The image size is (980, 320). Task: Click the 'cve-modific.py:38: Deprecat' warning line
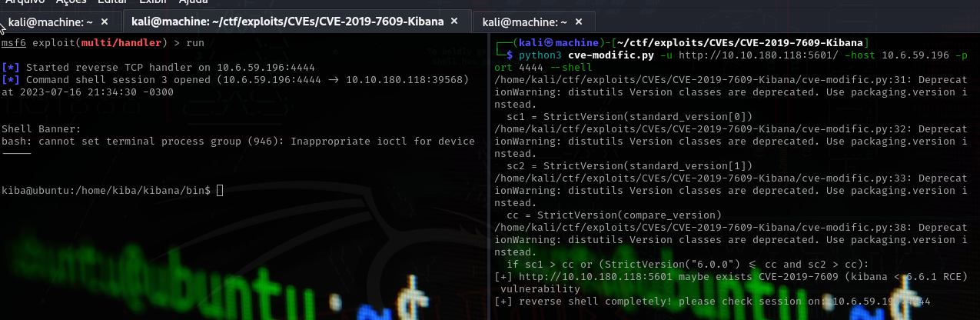(x=731, y=227)
